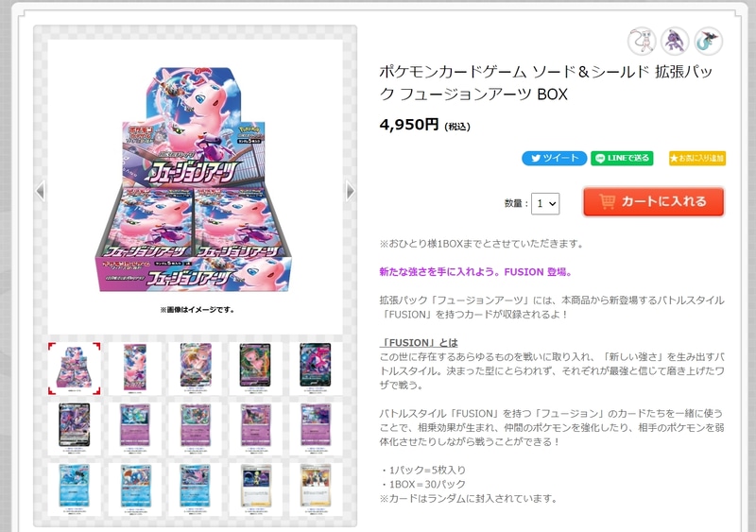The height and width of the screenshot is (532, 756).
Task: Show next product image with right arrow
Action: 351,191
